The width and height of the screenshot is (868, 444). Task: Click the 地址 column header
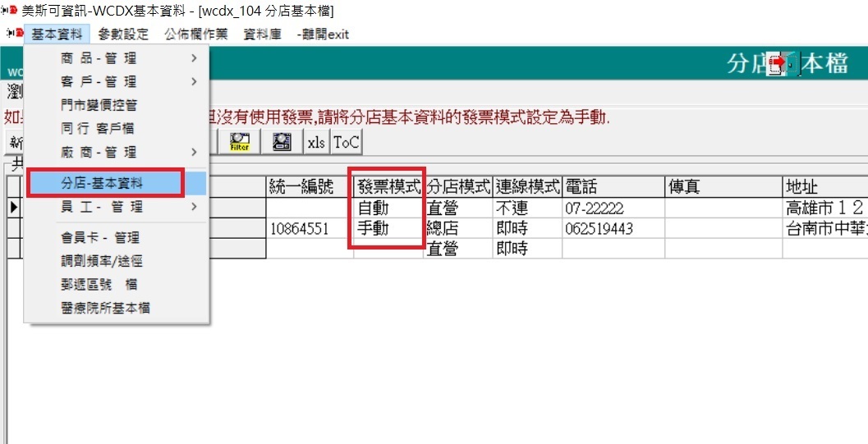(824, 187)
